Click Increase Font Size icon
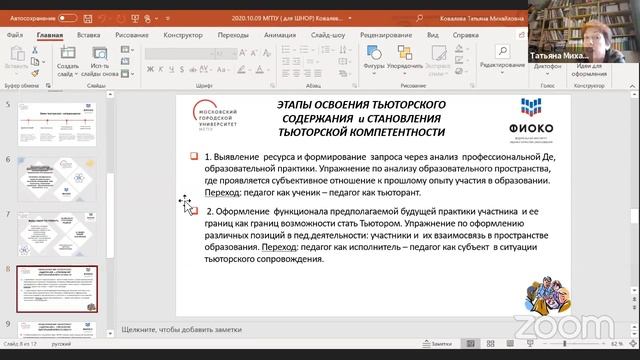640x360 pixels. (243, 53)
